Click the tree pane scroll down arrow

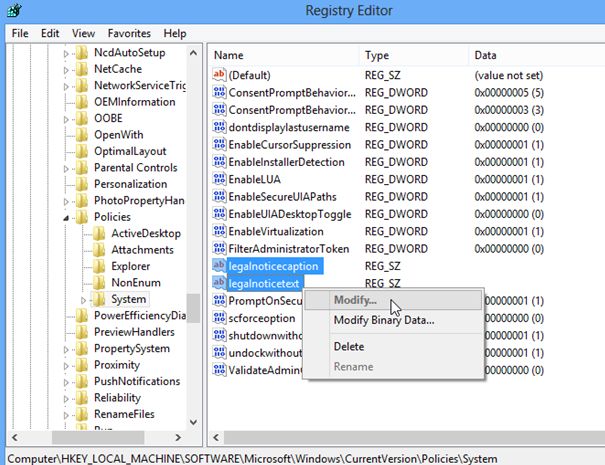pyautogui.click(x=193, y=423)
